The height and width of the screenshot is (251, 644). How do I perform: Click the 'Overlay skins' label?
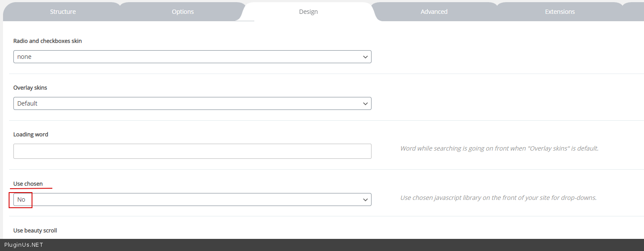30,88
